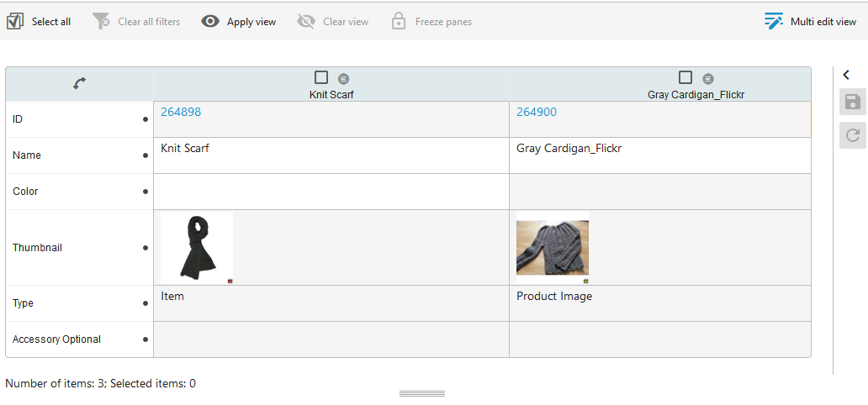Click the dot beside the Color row
The width and height of the screenshot is (868, 405).
[146, 192]
